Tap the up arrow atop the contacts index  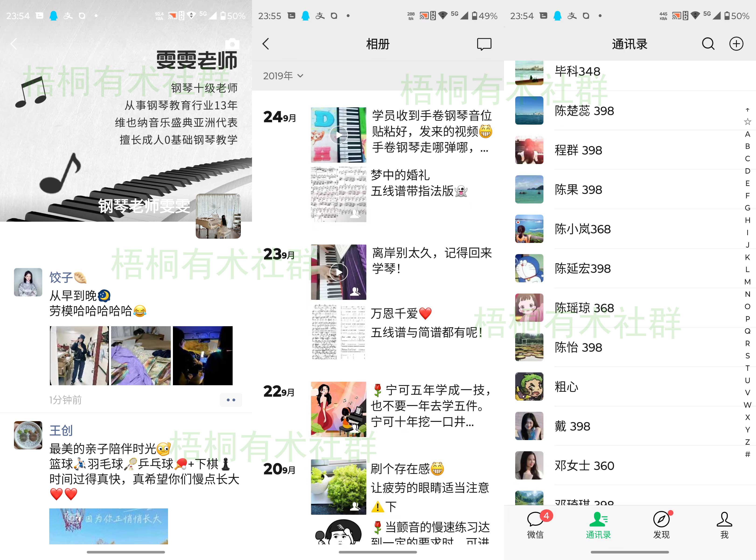tap(748, 110)
